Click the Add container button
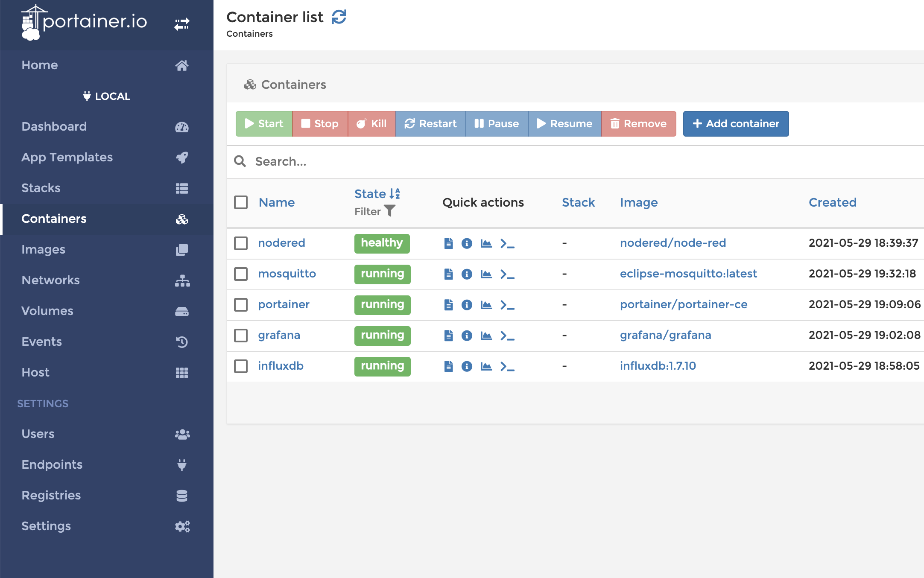The width and height of the screenshot is (924, 578). pyautogui.click(x=736, y=124)
